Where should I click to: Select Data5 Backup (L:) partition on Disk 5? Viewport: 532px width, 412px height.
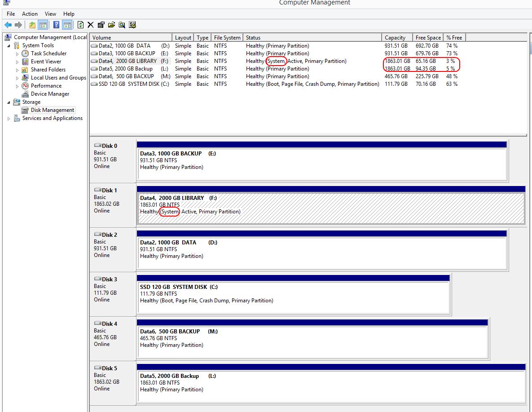click(x=331, y=385)
